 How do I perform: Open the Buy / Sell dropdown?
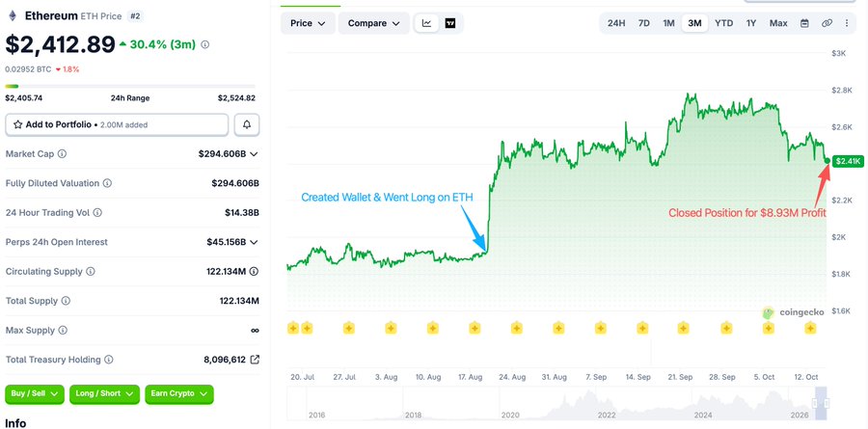pos(35,393)
